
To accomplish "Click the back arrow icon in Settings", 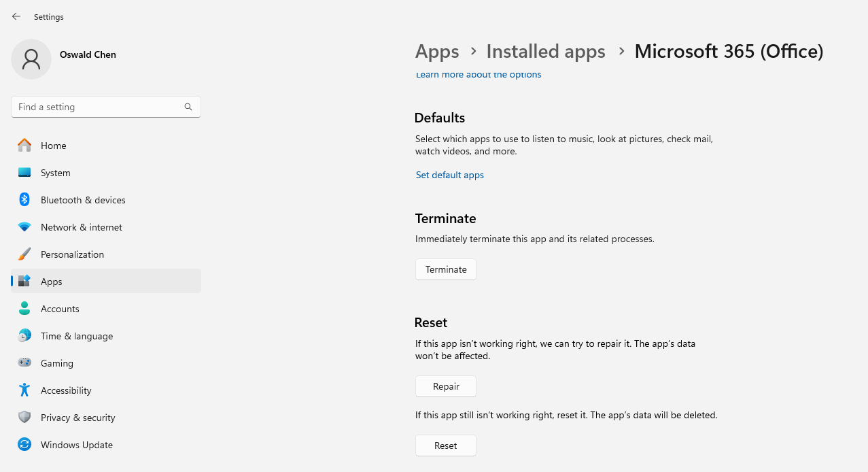I will 16,16.
